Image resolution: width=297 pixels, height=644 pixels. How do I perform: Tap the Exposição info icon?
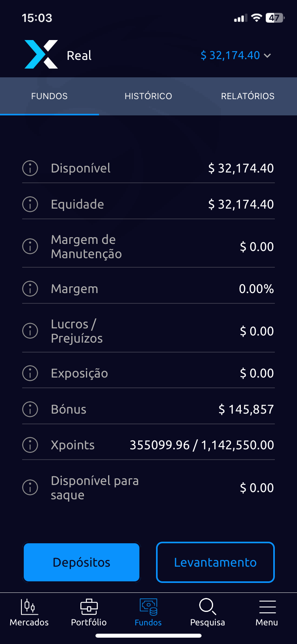30,373
